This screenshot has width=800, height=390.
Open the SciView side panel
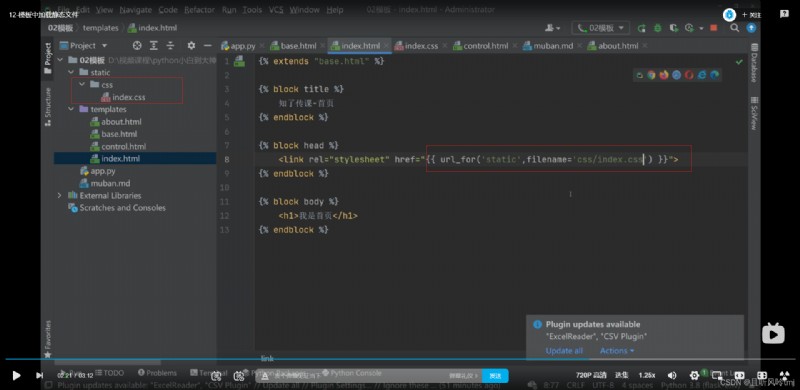754,113
